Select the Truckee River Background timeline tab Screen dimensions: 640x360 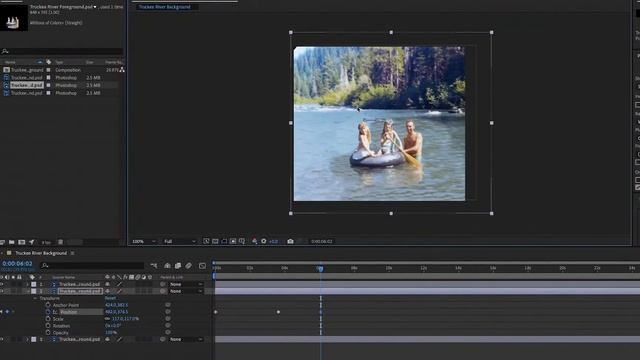41,253
